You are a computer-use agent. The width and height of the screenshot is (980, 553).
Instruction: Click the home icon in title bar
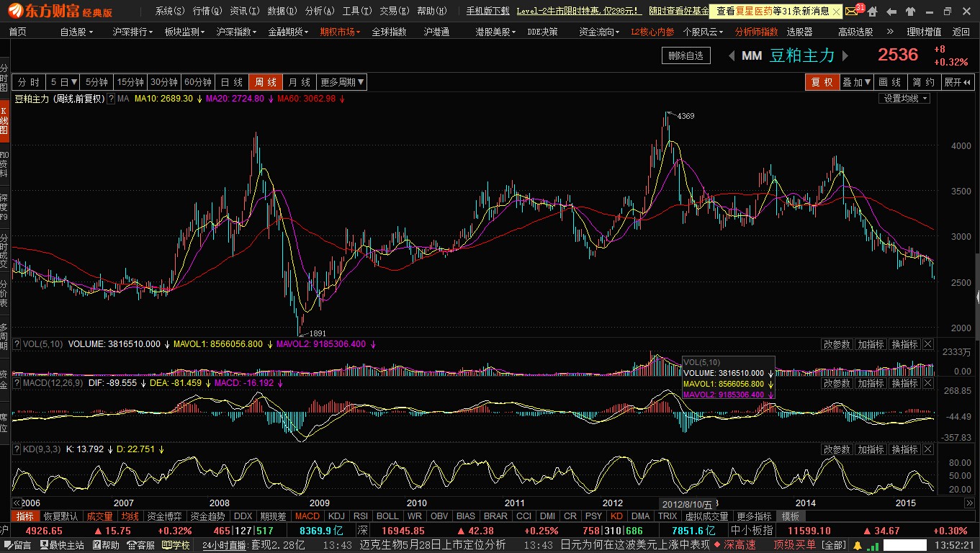[872, 11]
